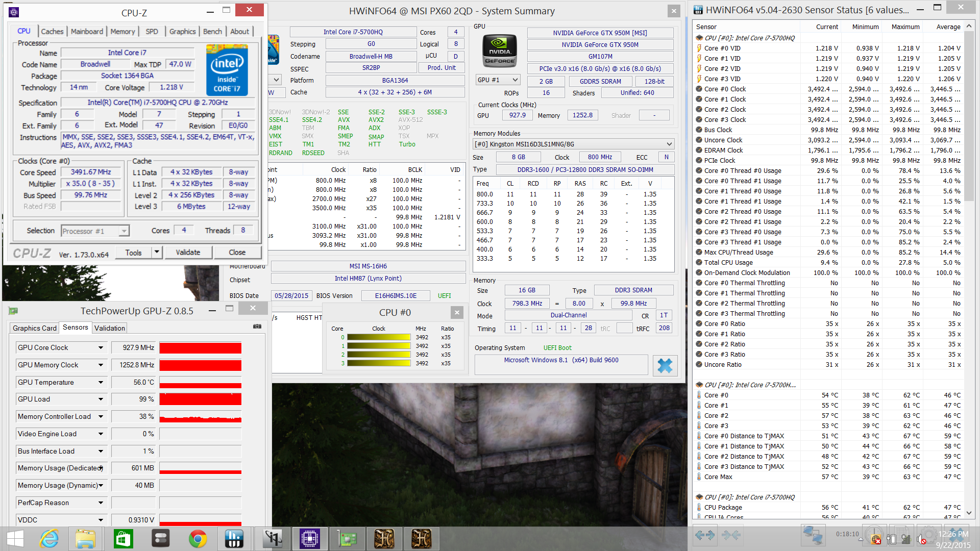Open the GPU Core Clock sensor dropdown
The image size is (980, 551).
pyautogui.click(x=101, y=348)
